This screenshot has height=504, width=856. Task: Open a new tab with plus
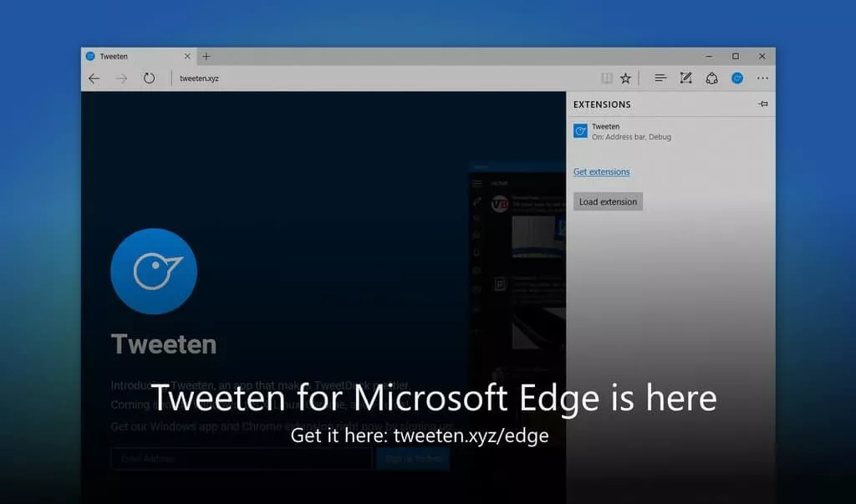[x=206, y=56]
